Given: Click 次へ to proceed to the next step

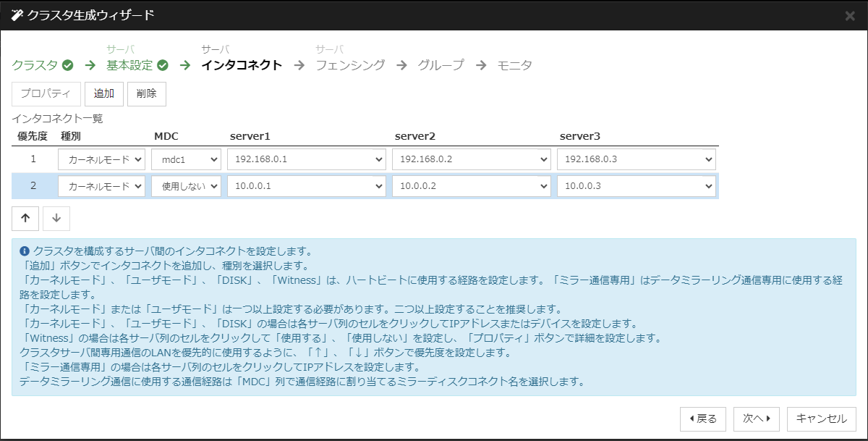Looking at the screenshot, I should 755,419.
